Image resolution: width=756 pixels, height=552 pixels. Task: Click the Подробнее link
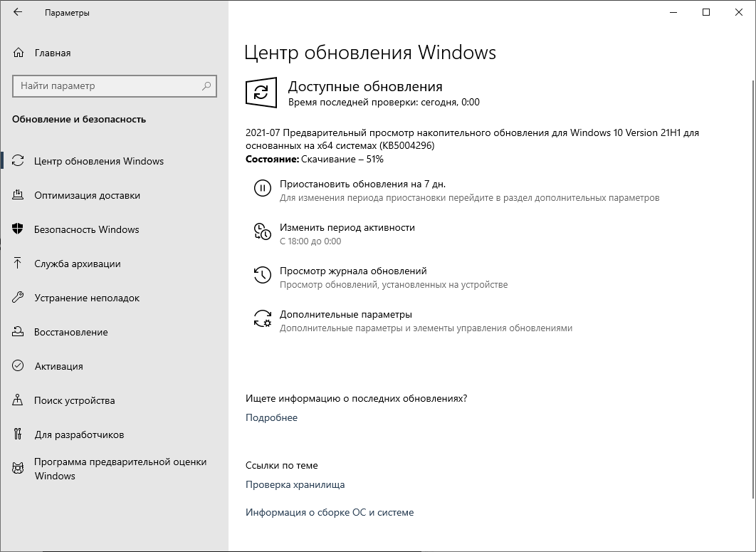click(x=271, y=417)
